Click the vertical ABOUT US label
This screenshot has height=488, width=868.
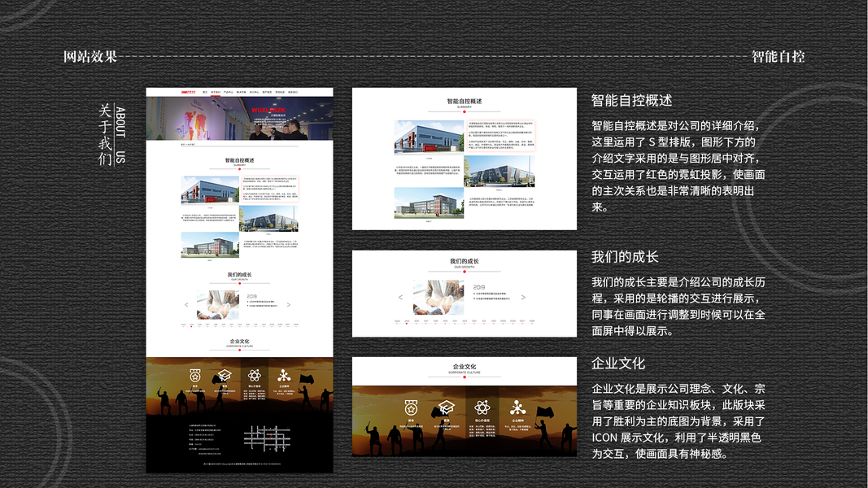[120, 135]
